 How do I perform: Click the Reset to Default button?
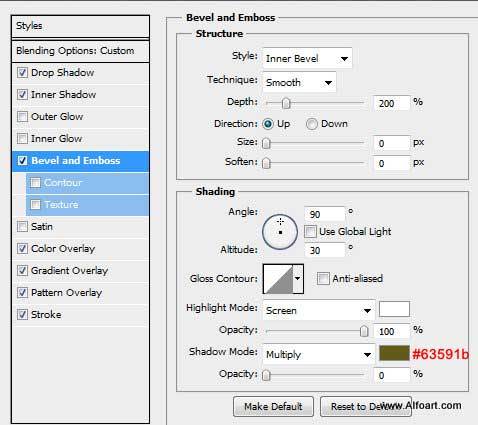click(x=366, y=407)
